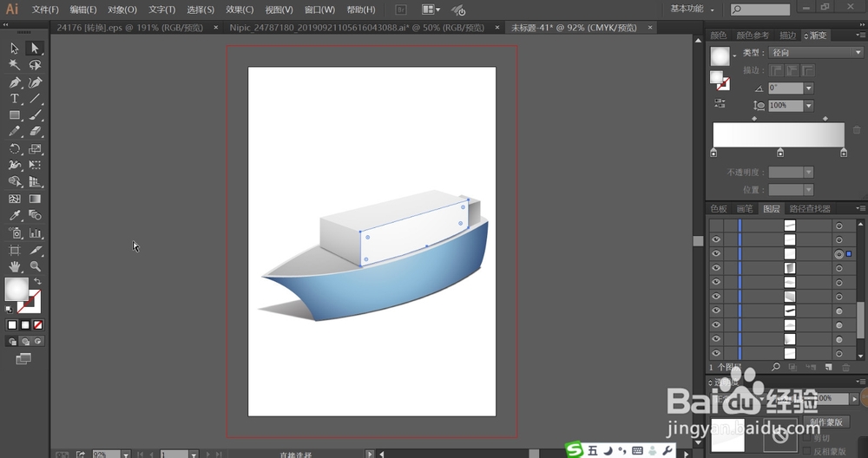This screenshot has width=868, height=458.
Task: Open Arrange Documents dropdown in top bar
Action: (x=431, y=10)
